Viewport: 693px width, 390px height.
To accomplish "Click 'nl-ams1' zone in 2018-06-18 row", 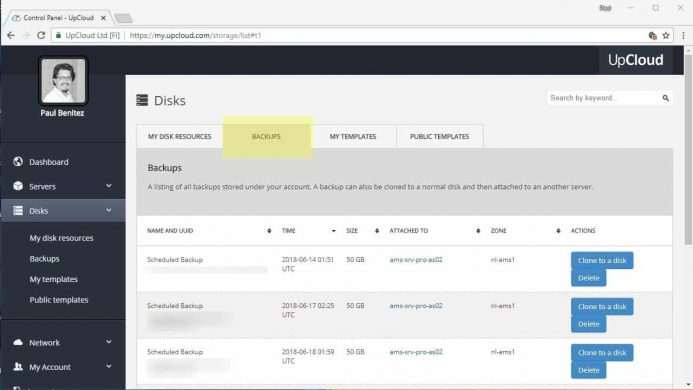I will pyautogui.click(x=503, y=352).
